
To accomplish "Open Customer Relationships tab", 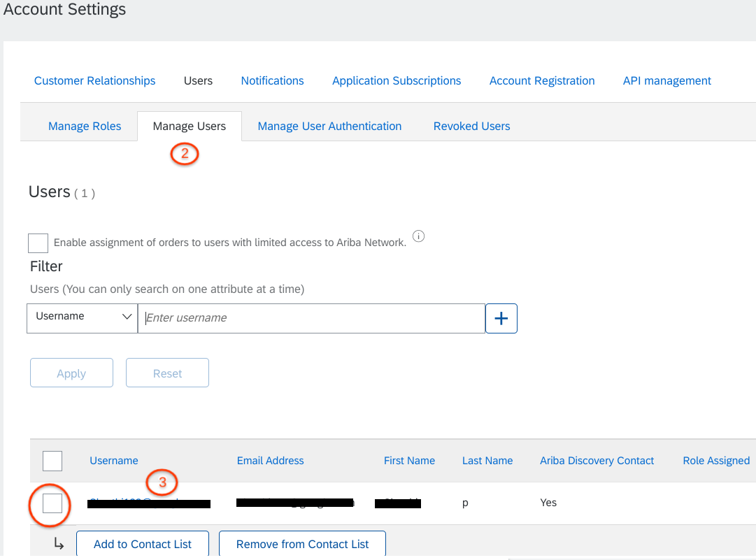I will (x=94, y=80).
